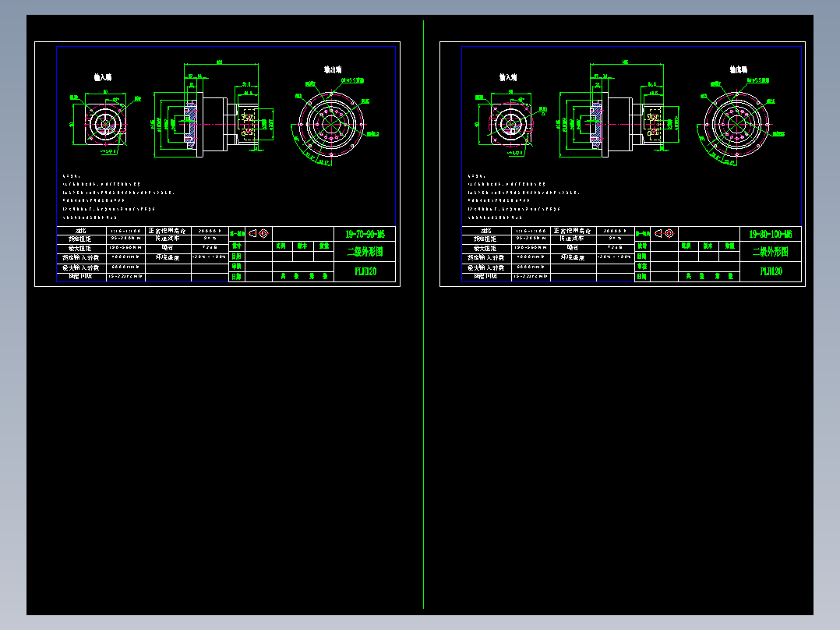Select the 19-70-90-M5 model number text
Screen dimensions: 840x630
(365, 232)
